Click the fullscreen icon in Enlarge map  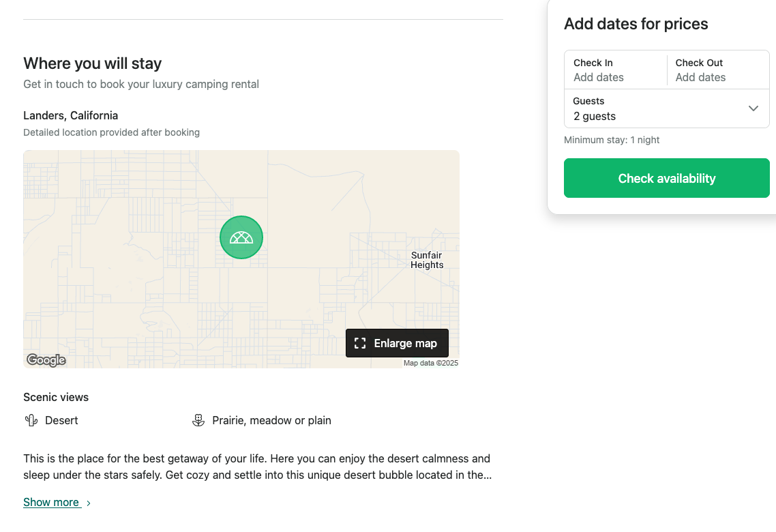360,343
